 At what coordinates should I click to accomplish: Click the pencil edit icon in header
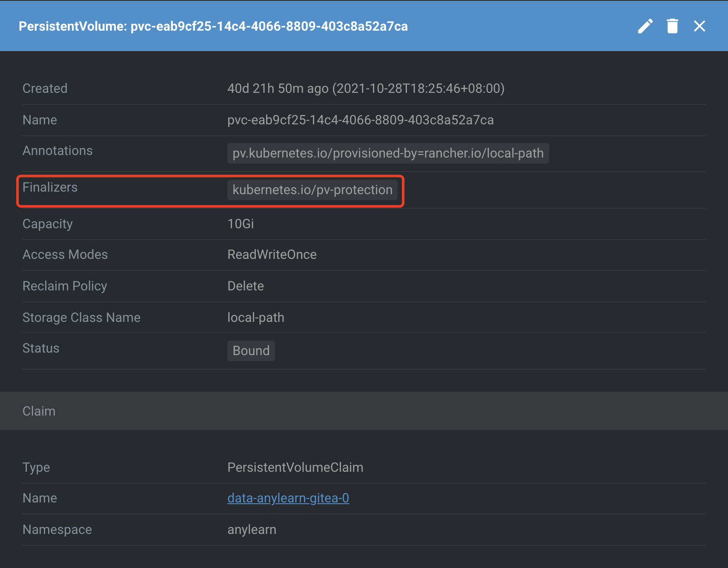click(645, 26)
